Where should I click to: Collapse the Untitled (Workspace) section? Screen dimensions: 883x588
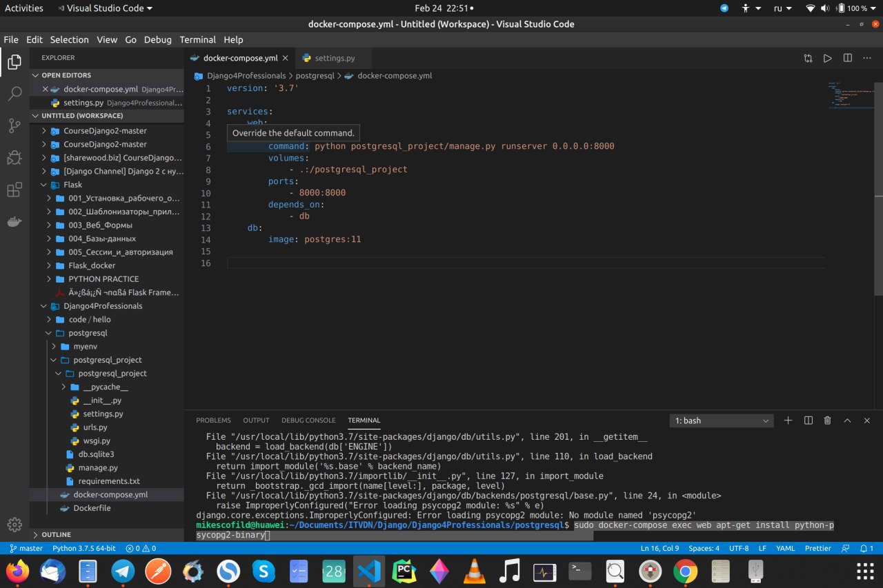tap(107, 116)
